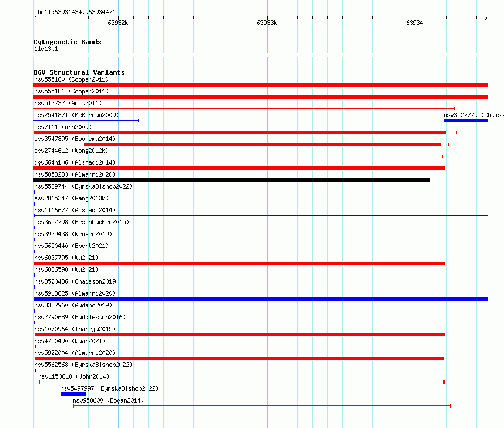
Task: Click the DGV Structural Variants track title
Action: [79, 72]
